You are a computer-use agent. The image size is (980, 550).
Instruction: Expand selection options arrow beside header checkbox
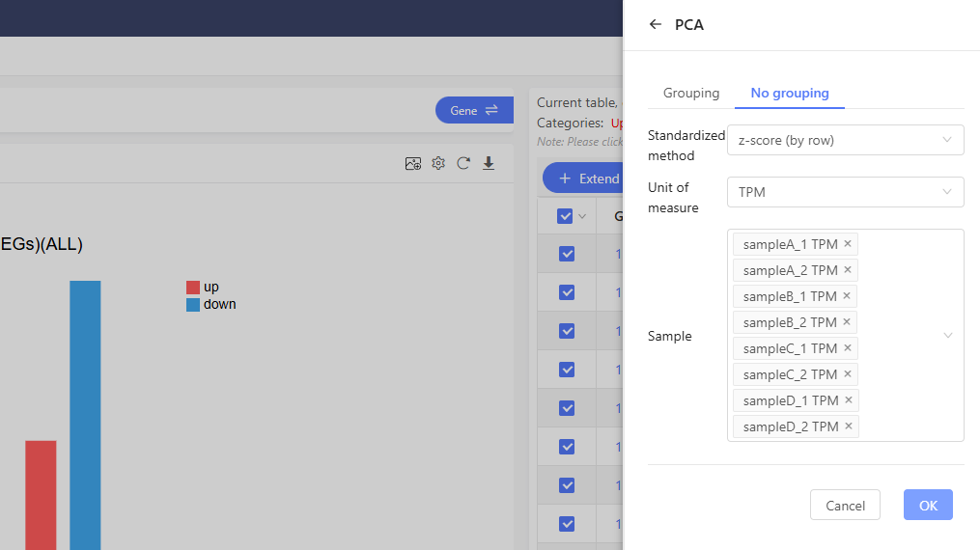[582, 217]
